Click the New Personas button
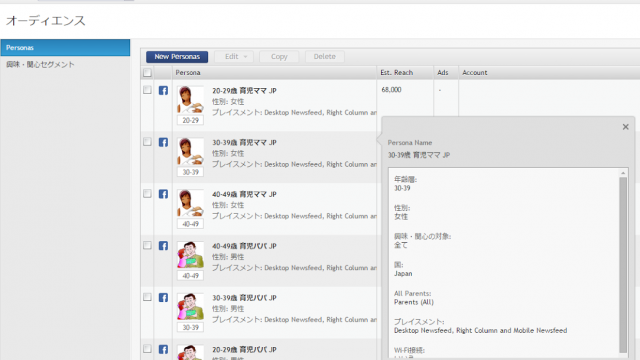The width and height of the screenshot is (640, 360). pos(177,57)
